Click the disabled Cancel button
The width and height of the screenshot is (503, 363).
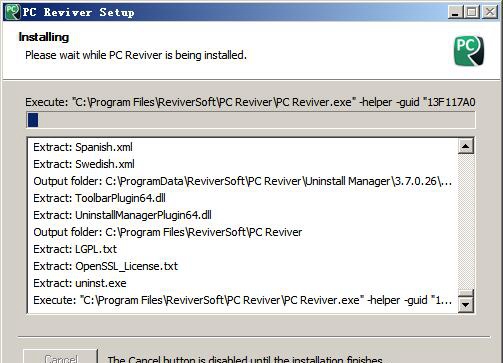[60, 357]
